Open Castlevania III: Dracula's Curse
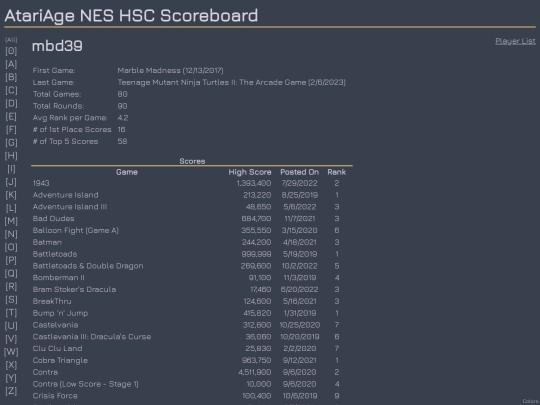 pyautogui.click(x=92, y=337)
